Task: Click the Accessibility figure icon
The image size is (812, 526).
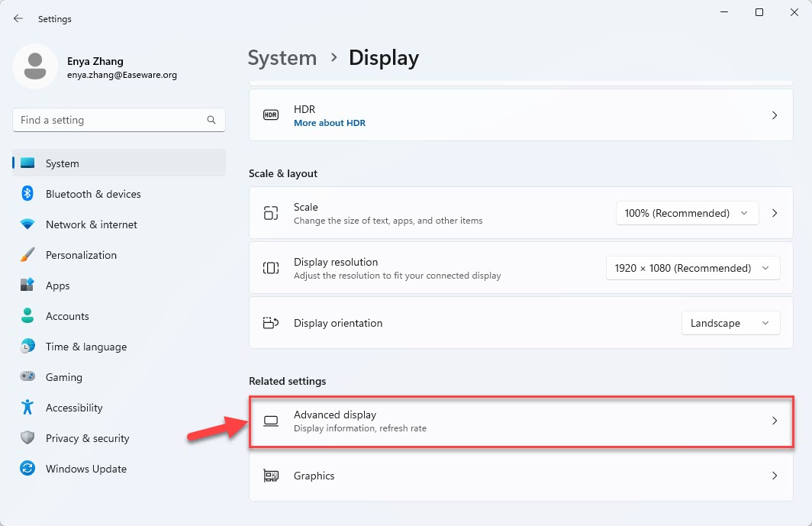Action: tap(27, 407)
